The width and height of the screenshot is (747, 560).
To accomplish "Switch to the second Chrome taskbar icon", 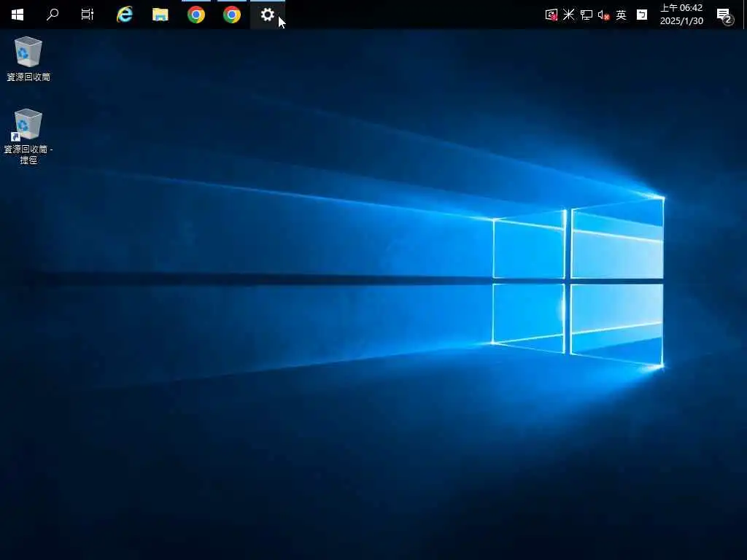I will point(231,15).
